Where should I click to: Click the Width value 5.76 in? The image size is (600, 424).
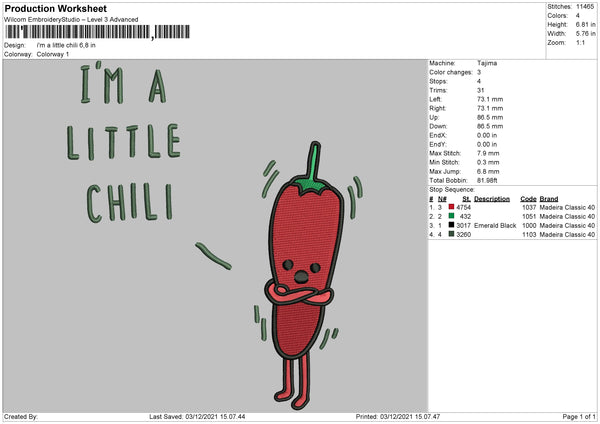585,34
